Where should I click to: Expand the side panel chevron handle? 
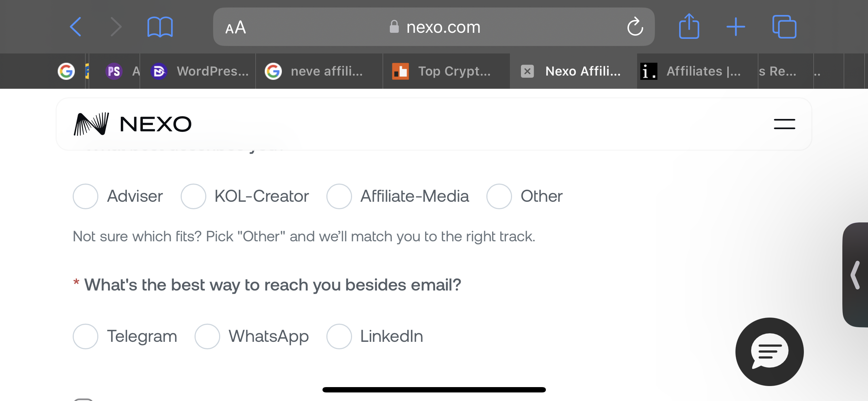pyautogui.click(x=856, y=275)
